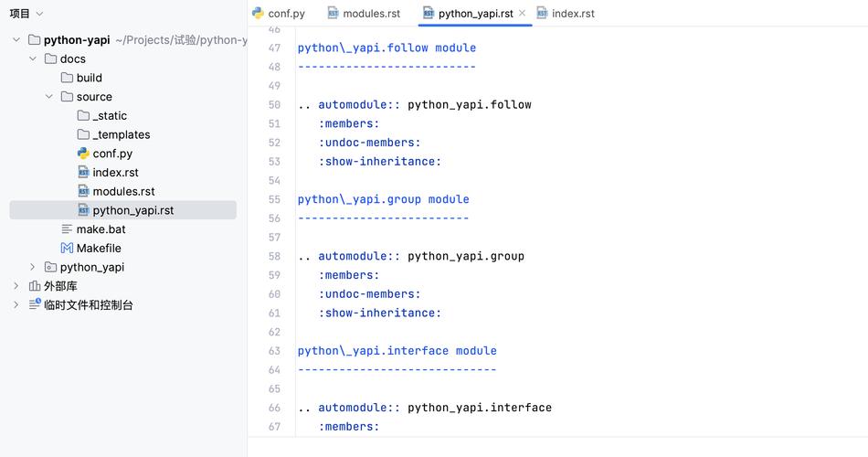Open Makefile from the project tree
Image resolution: width=868 pixels, height=457 pixels.
pos(99,249)
